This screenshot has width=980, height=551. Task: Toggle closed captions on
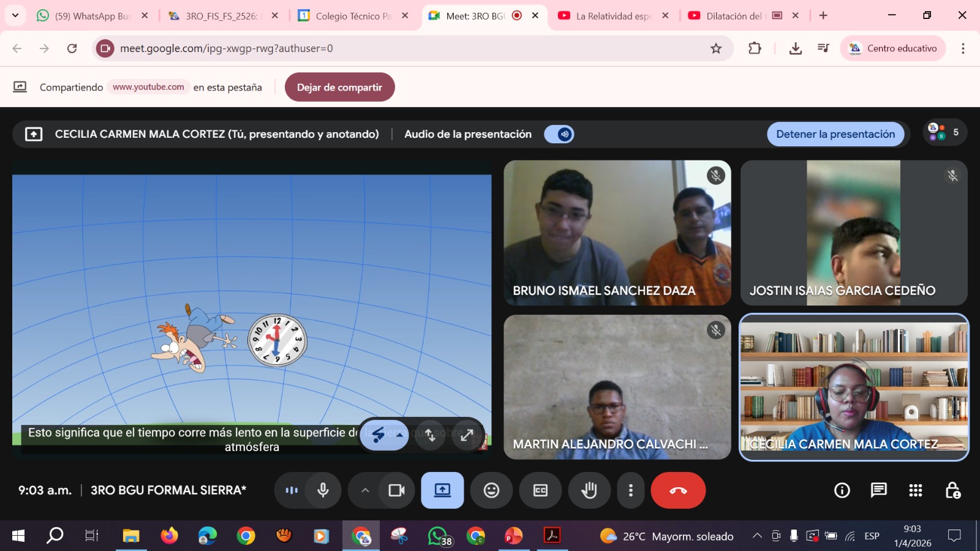pos(540,490)
